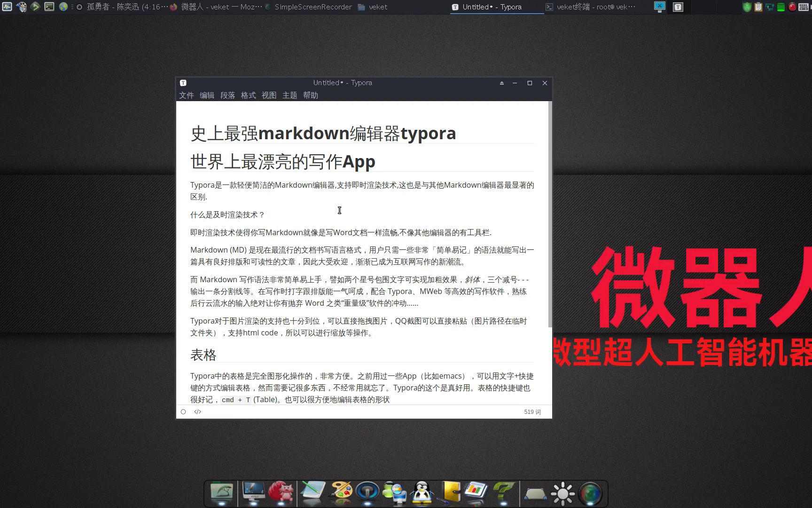Open the 视图 (View) menu
The image size is (812, 508).
tap(269, 95)
